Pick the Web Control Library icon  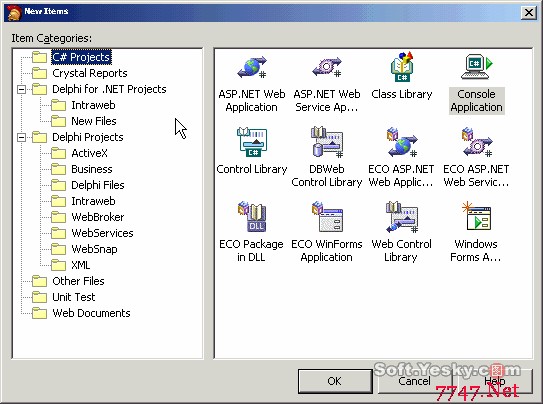(x=402, y=217)
